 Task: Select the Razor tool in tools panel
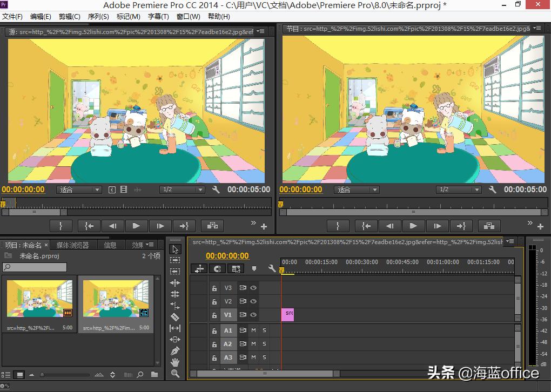point(175,317)
